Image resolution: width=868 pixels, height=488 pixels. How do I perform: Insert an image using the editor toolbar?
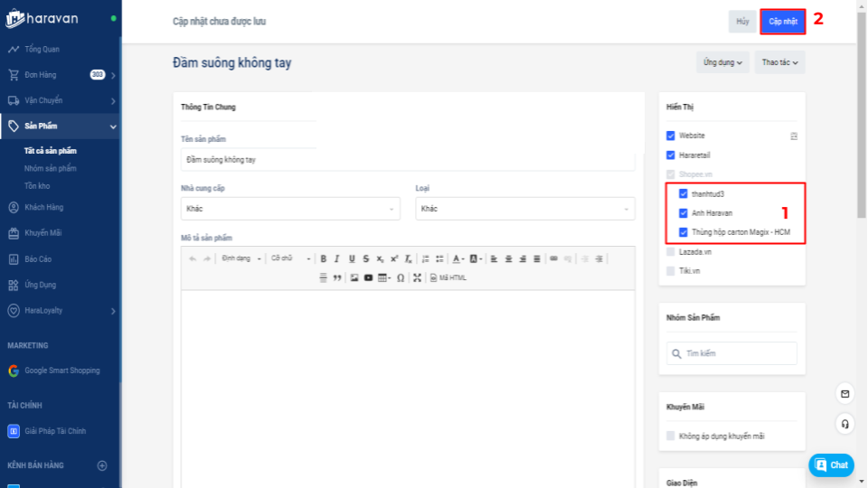[354, 277]
